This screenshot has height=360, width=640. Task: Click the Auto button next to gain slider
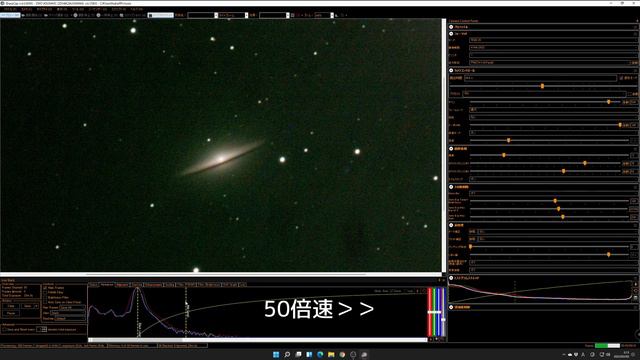pos(626,102)
